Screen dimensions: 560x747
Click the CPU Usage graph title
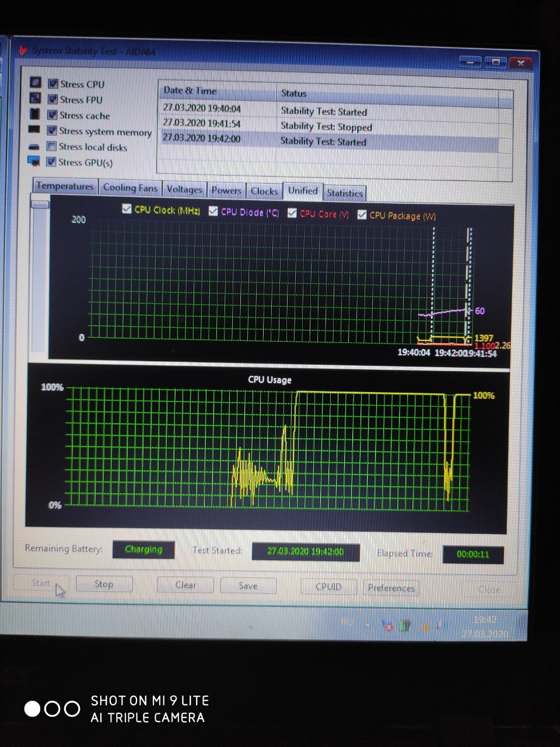coord(269,379)
